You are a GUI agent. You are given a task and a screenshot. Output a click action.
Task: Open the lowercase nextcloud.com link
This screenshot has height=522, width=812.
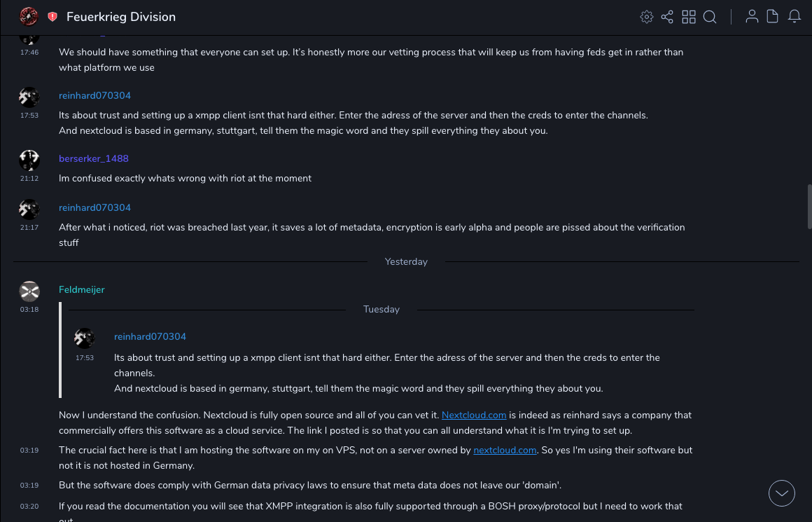click(x=505, y=451)
